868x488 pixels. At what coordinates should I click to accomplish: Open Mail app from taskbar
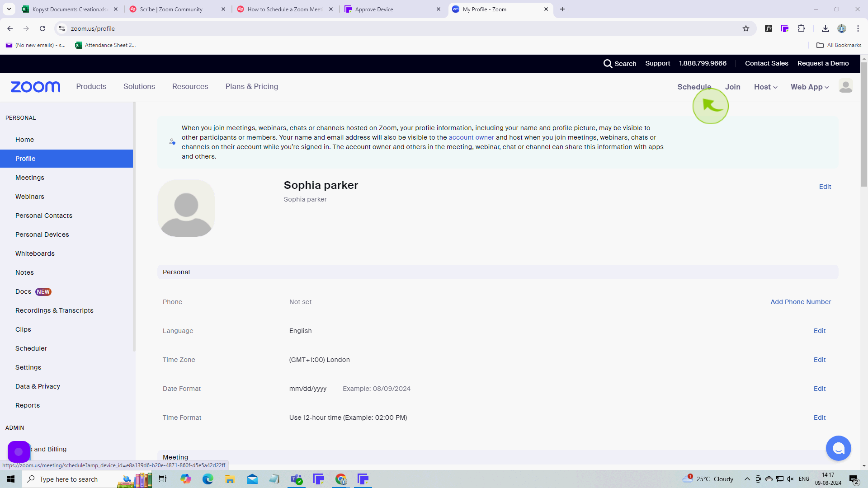click(x=252, y=479)
